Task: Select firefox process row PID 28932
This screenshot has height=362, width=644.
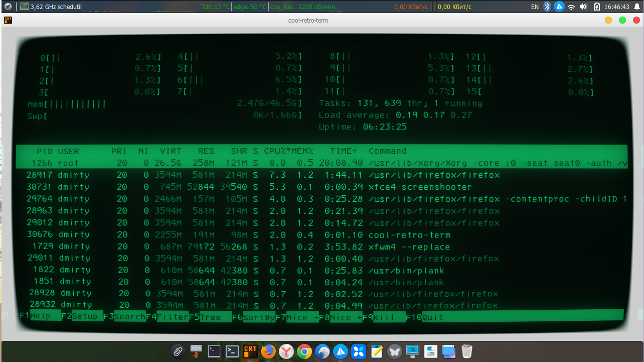Action: (x=322, y=305)
